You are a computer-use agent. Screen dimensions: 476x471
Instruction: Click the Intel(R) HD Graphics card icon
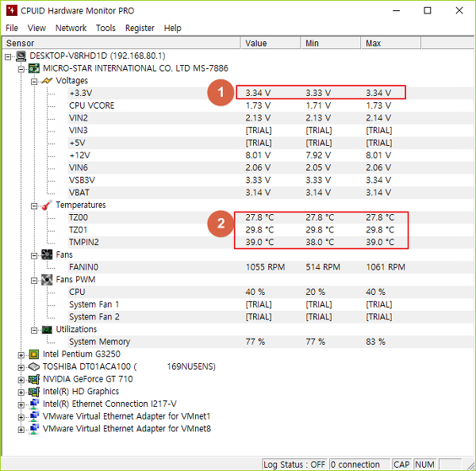(x=34, y=392)
